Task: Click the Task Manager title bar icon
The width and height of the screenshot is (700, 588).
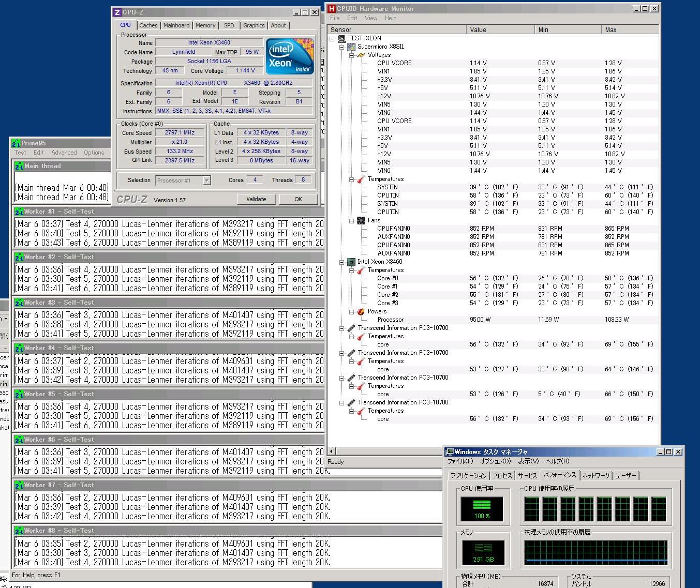Action: [450, 452]
